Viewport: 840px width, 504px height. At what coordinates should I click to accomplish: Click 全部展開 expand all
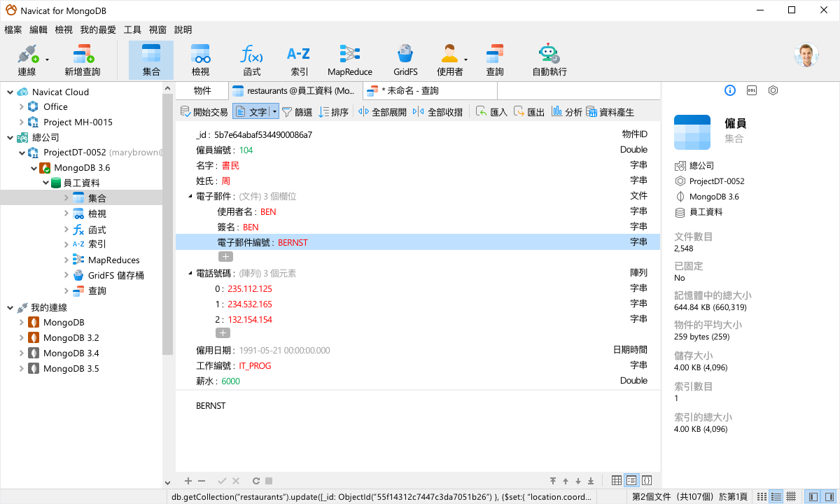(x=382, y=112)
